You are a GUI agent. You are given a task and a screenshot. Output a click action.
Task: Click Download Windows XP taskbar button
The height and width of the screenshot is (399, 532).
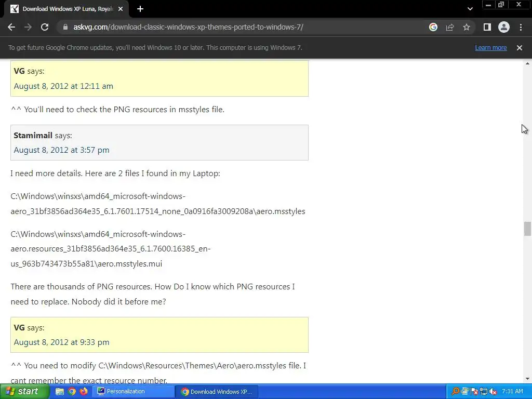tap(217, 392)
